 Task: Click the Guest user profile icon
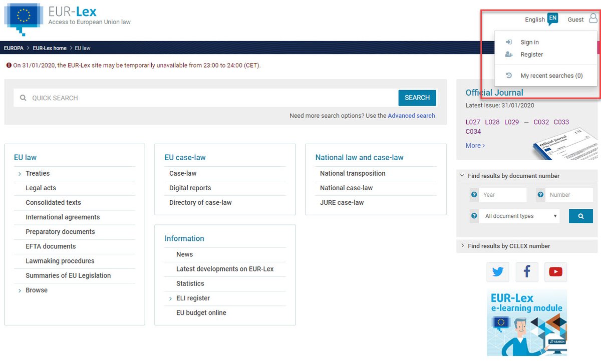[593, 19]
